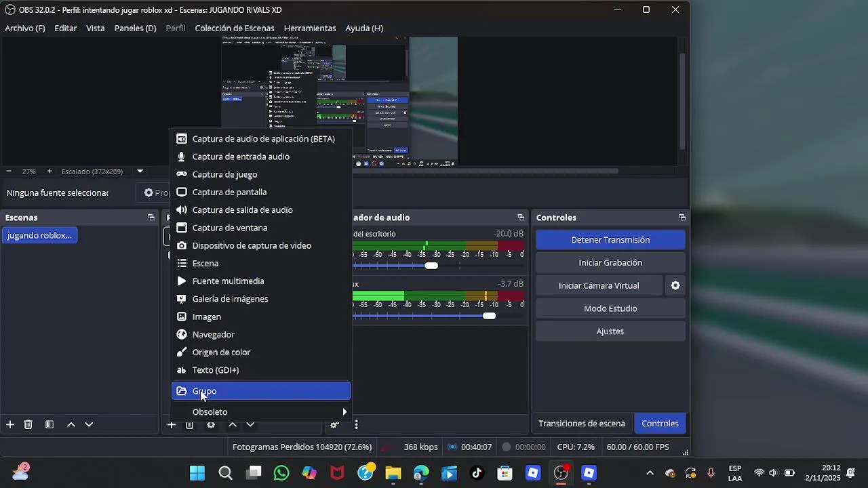Click OBS Studio taskbar icon
This screenshot has height=488, width=868.
(561, 473)
